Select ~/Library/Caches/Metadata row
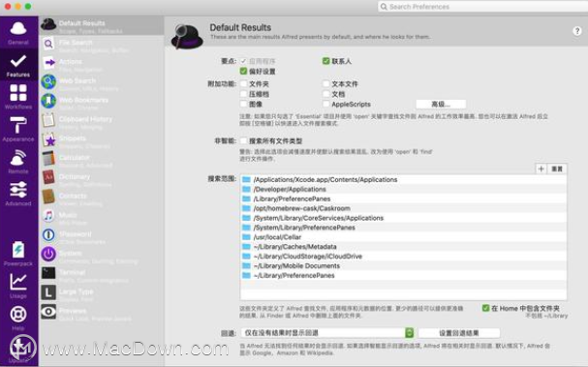This screenshot has height=367, width=588. pos(404,247)
